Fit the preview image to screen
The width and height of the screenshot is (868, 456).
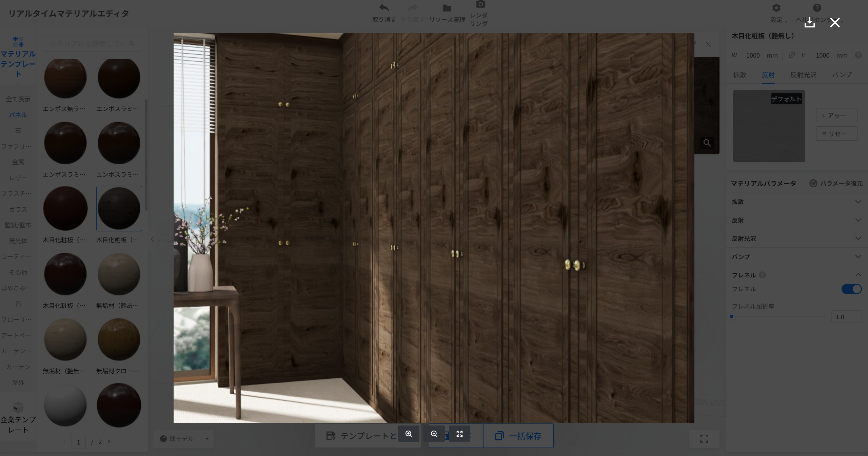[x=459, y=434]
